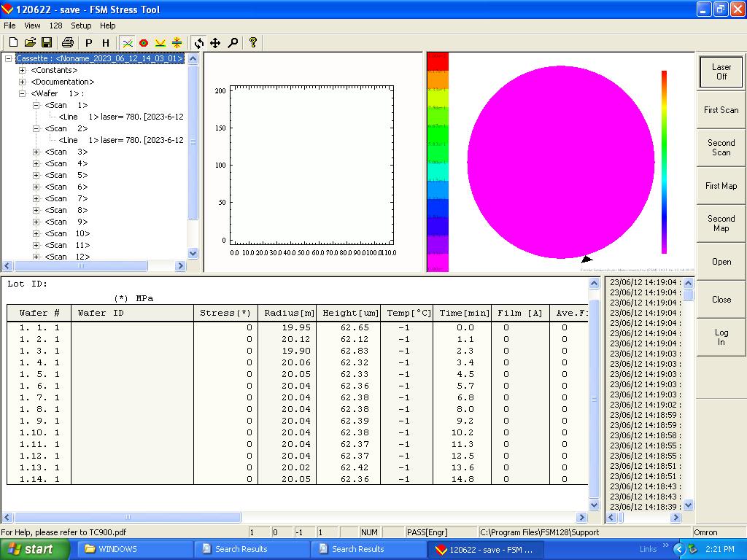Click the Open button in side panel
747x560 pixels.
click(x=721, y=262)
